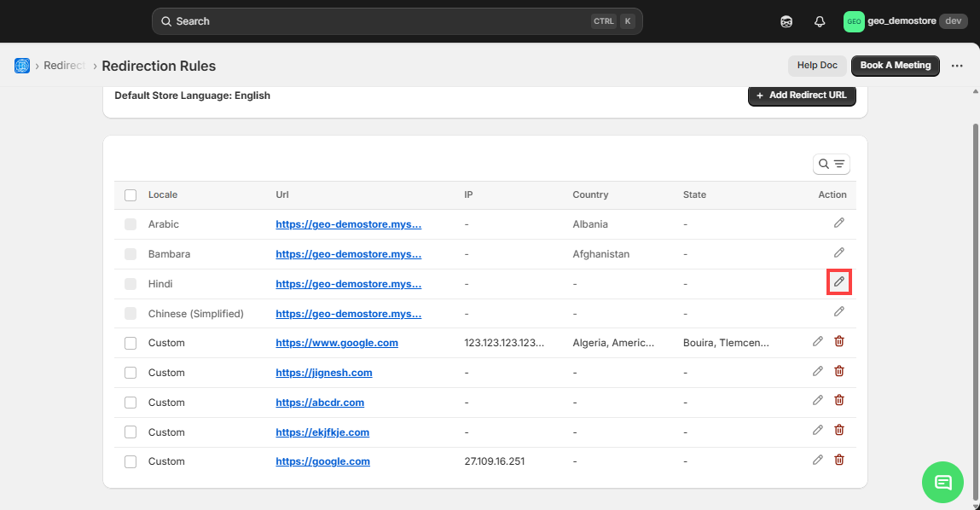This screenshot has width=980, height=510.
Task: Go back via Redirect breadcrumb
Action: (64, 66)
